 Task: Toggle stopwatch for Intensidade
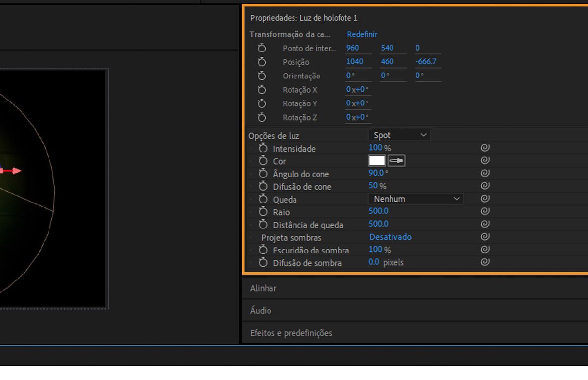(263, 148)
